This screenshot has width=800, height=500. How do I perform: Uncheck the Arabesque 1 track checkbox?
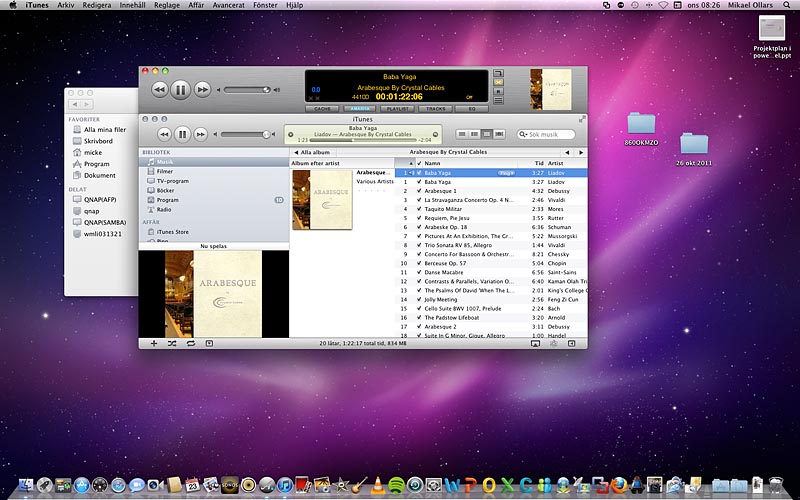419,191
